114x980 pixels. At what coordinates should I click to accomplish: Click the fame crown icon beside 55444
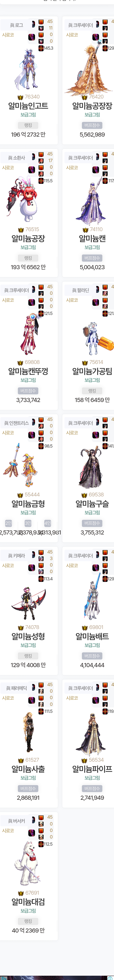[x=21, y=495]
